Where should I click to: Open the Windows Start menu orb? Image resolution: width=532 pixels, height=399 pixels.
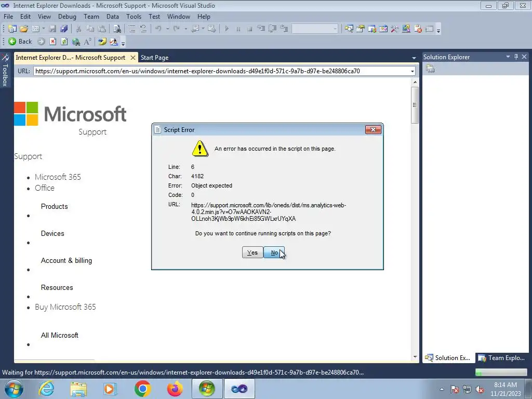click(x=14, y=389)
